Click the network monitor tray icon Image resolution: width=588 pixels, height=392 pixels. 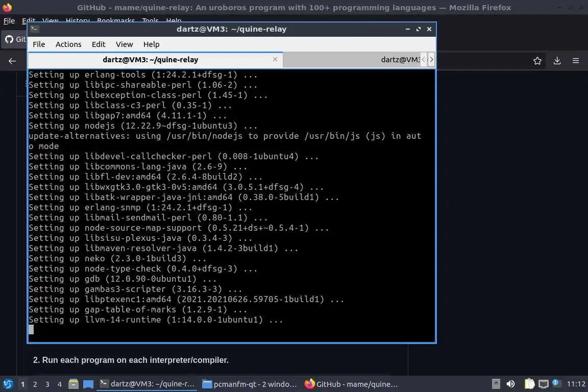544,384
